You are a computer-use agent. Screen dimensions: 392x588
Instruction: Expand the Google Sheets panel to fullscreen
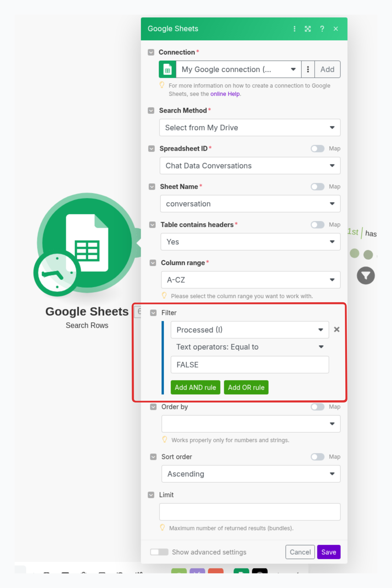tap(308, 29)
